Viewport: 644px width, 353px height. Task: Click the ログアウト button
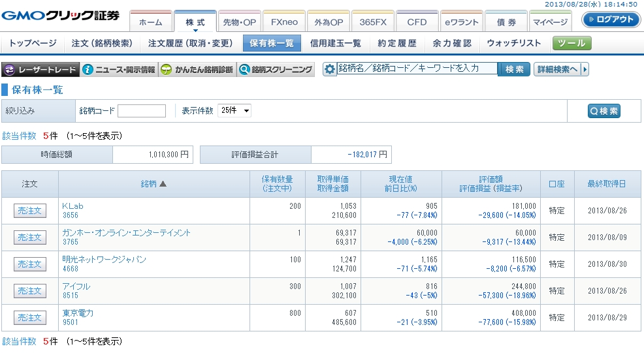click(x=611, y=20)
